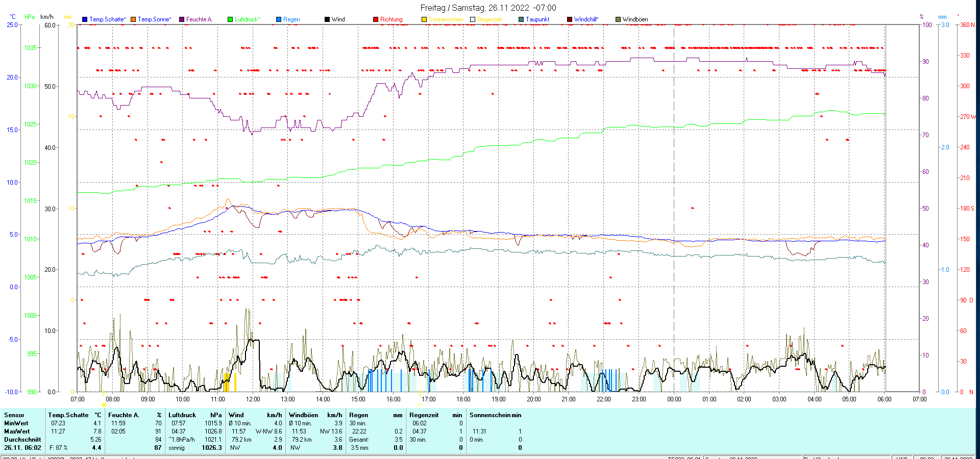Select the Richtung legend label
The width and height of the screenshot is (980, 459).
point(391,19)
